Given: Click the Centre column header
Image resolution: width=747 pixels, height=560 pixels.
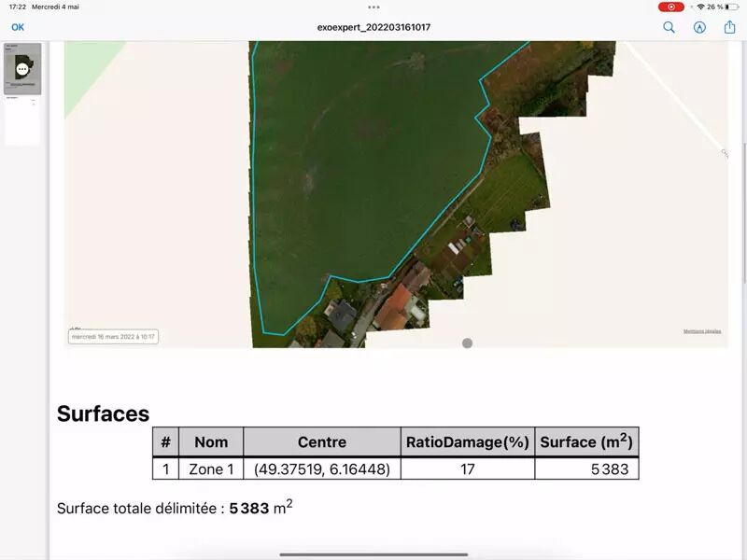Looking at the screenshot, I should [x=322, y=441].
